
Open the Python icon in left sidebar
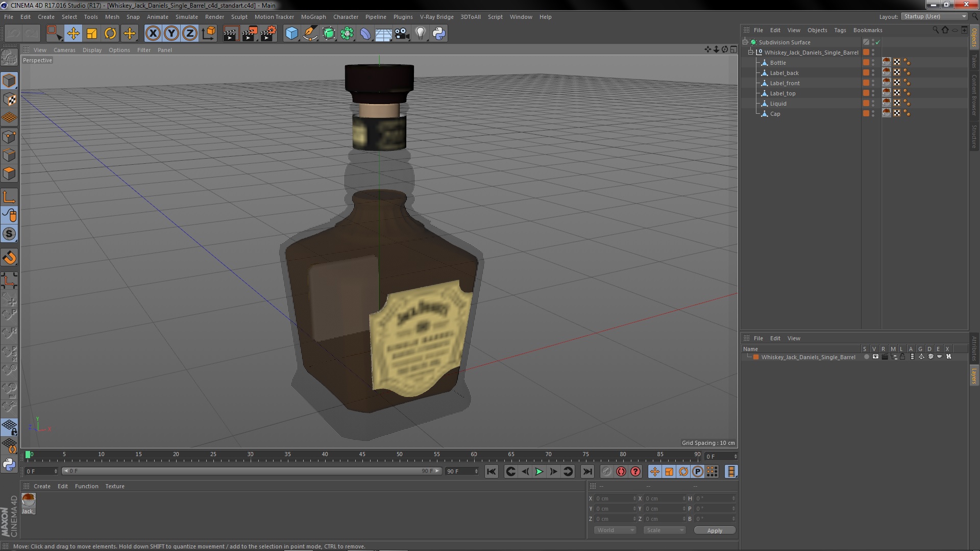9,464
